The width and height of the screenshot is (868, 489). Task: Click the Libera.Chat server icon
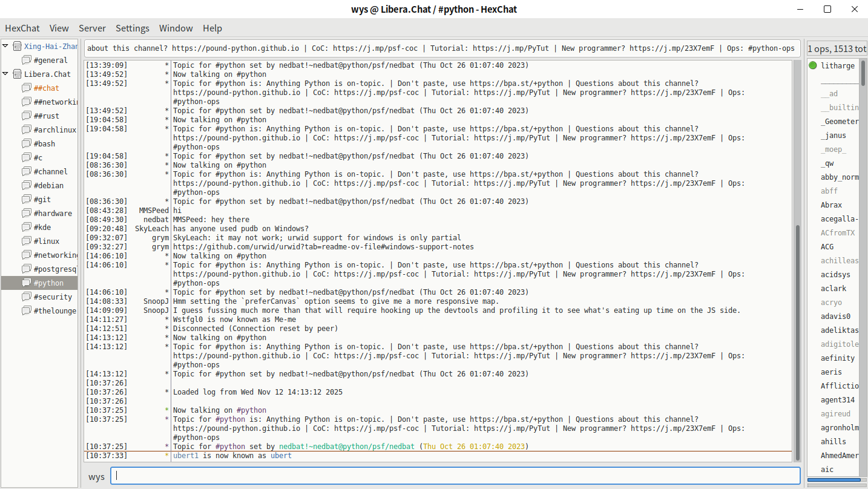click(x=17, y=74)
